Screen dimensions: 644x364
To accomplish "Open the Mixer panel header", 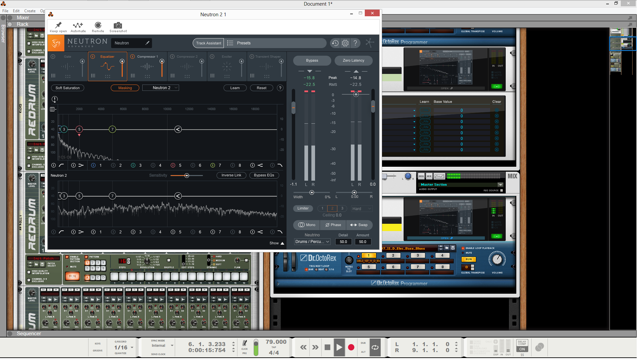I will tap(23, 18).
